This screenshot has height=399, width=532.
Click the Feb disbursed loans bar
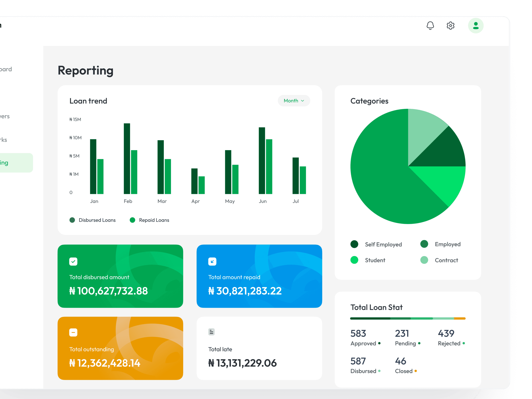127,158
